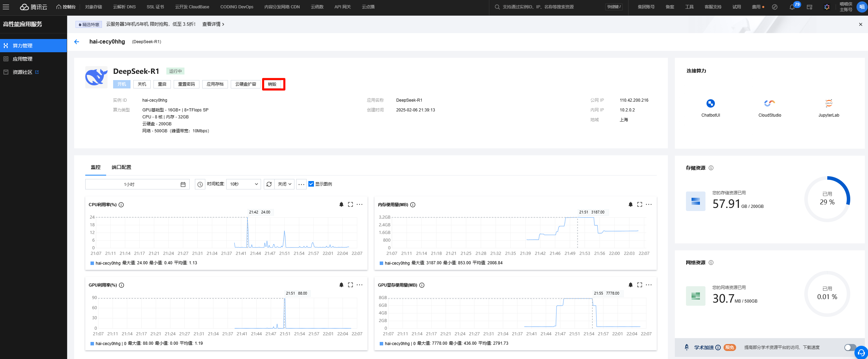868x359 pixels.
Task: Open 应用管理 in the sidebar
Action: pos(33,59)
